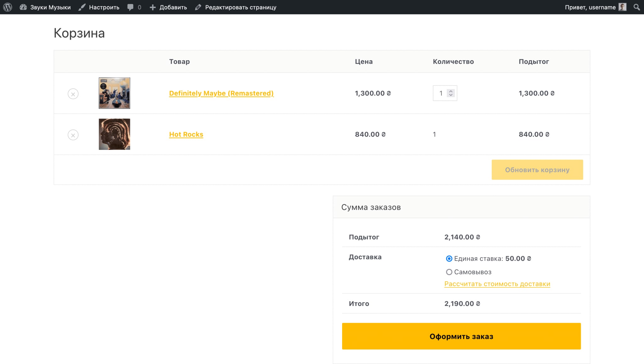Viewport: 644px width, 364px height.
Task: Click the 2,190.00 ₴ total value
Action: tap(462, 304)
